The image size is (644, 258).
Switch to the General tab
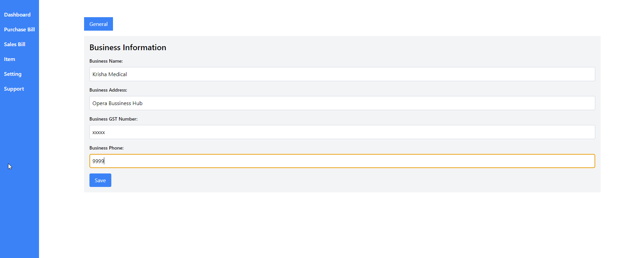(x=98, y=24)
